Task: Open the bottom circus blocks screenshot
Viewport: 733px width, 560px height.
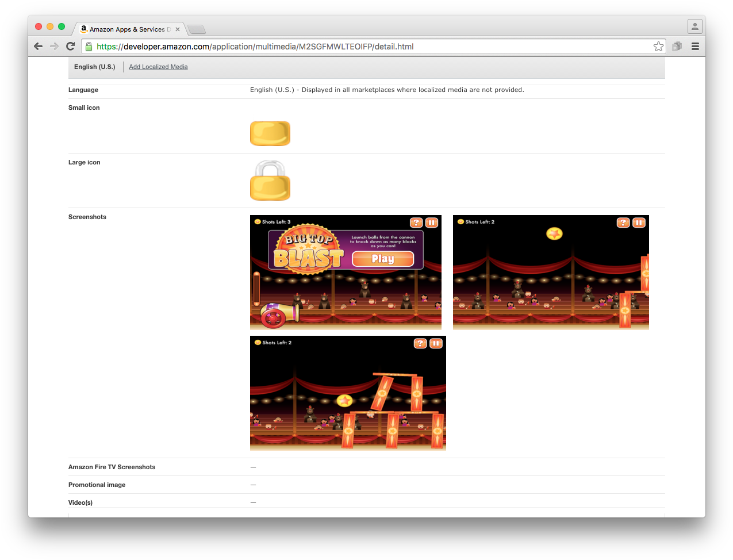Action: click(x=347, y=392)
